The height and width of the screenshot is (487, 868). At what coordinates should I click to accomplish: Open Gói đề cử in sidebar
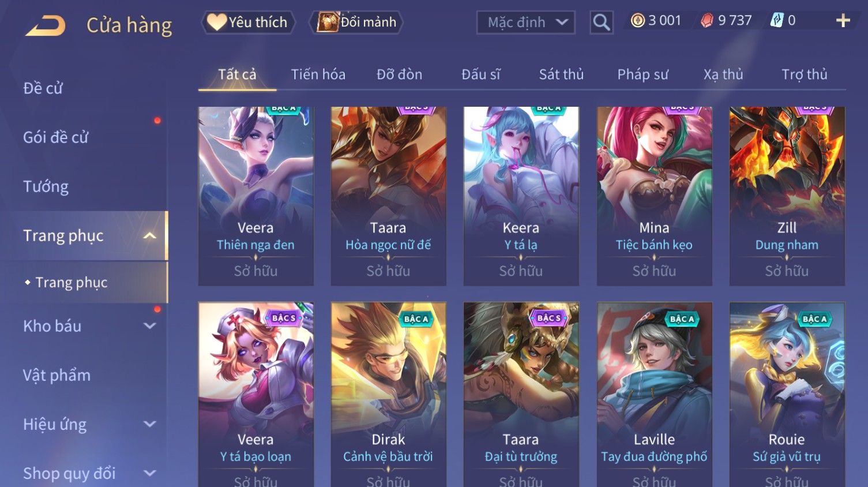tap(55, 137)
